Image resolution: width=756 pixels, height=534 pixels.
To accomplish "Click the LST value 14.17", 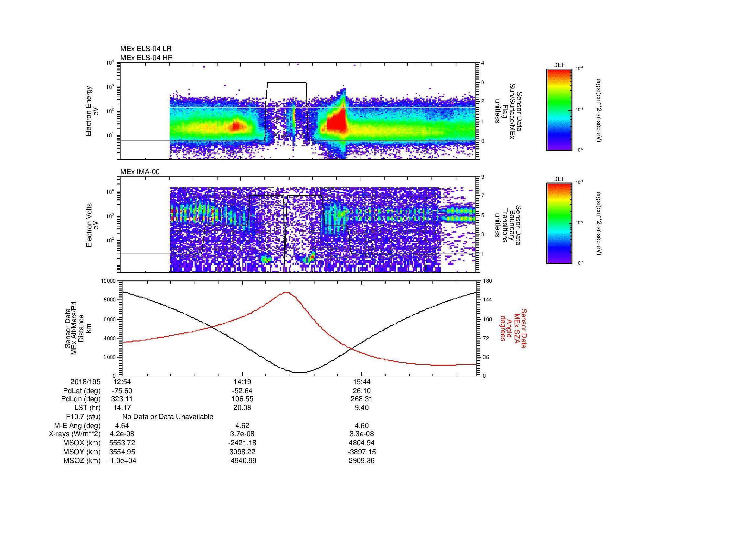I will pyautogui.click(x=122, y=408).
